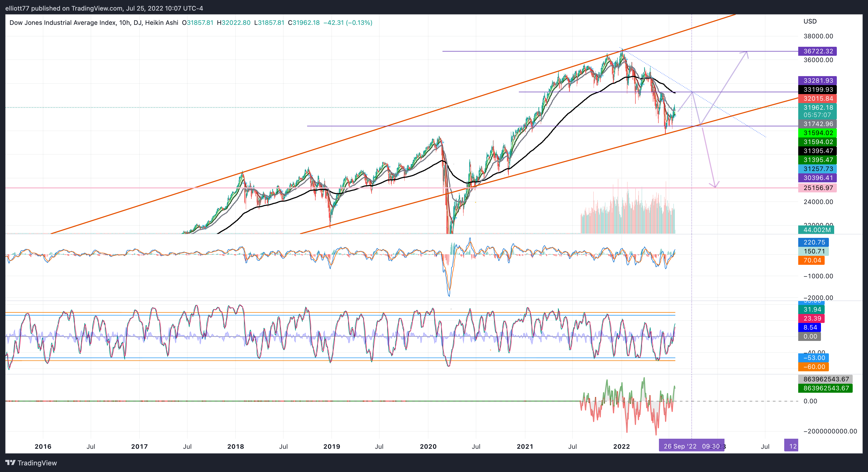The width and height of the screenshot is (868, 472).
Task: Click the open value O31857.81
Action: coord(197,22)
